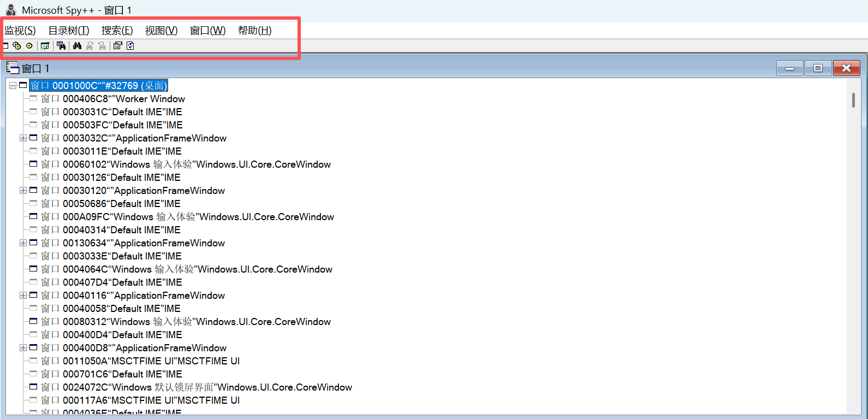The image size is (868, 419).
Task: Open the Threads view from the toolbar
Action: click(x=29, y=46)
